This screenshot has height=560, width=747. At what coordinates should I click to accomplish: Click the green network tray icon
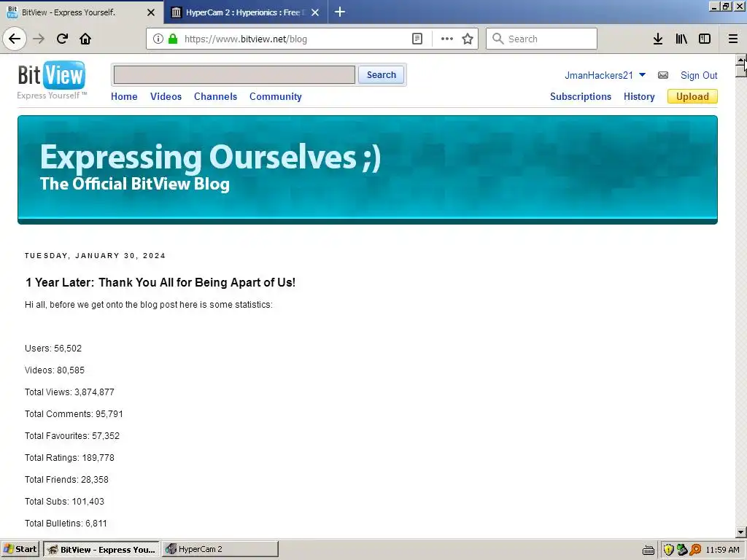pos(682,550)
